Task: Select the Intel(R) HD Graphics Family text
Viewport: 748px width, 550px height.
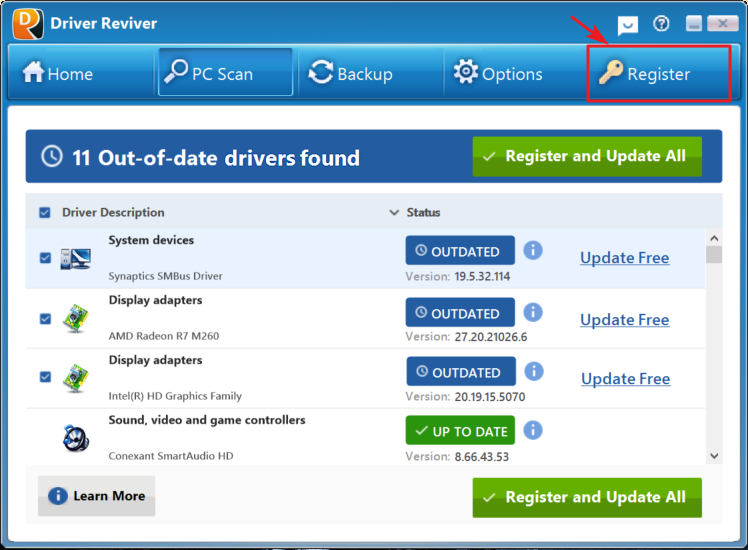Action: [x=175, y=396]
